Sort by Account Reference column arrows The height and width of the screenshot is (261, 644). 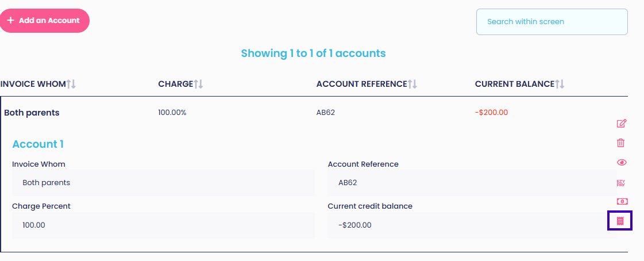[x=412, y=84]
